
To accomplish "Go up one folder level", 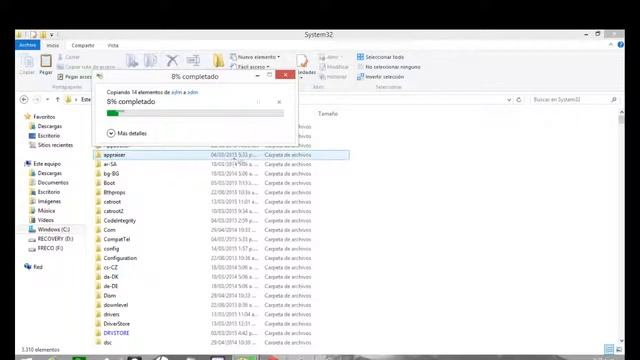I will 58,99.
